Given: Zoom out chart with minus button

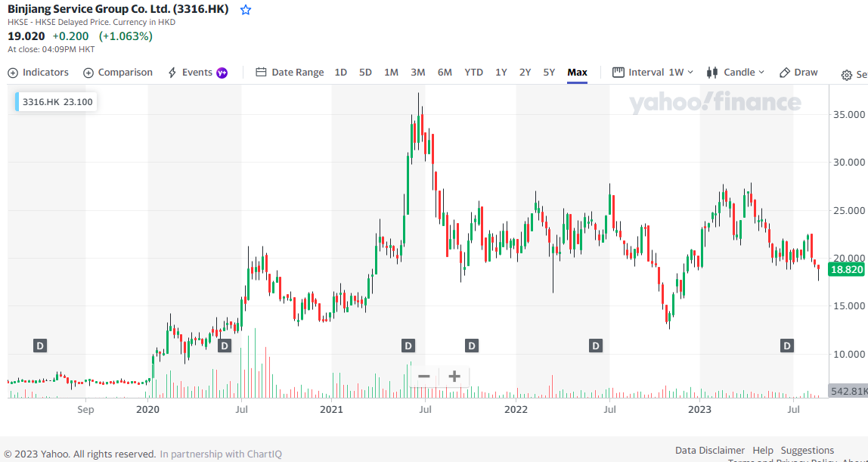Looking at the screenshot, I should 424,377.
